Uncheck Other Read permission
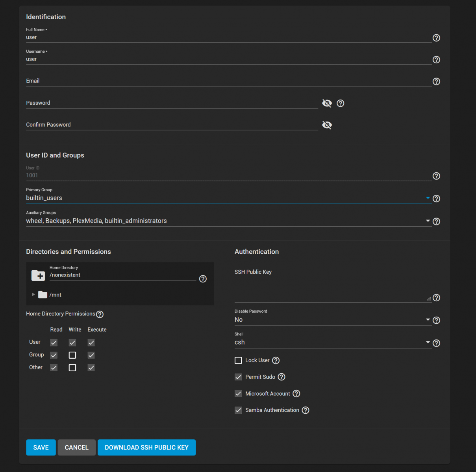The width and height of the screenshot is (476, 472). pyautogui.click(x=54, y=368)
